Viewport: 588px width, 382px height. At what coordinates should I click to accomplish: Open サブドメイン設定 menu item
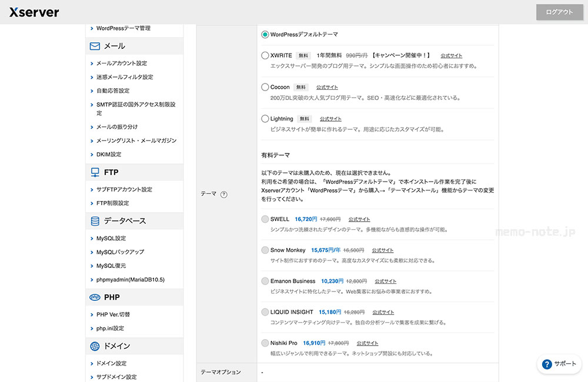116,377
